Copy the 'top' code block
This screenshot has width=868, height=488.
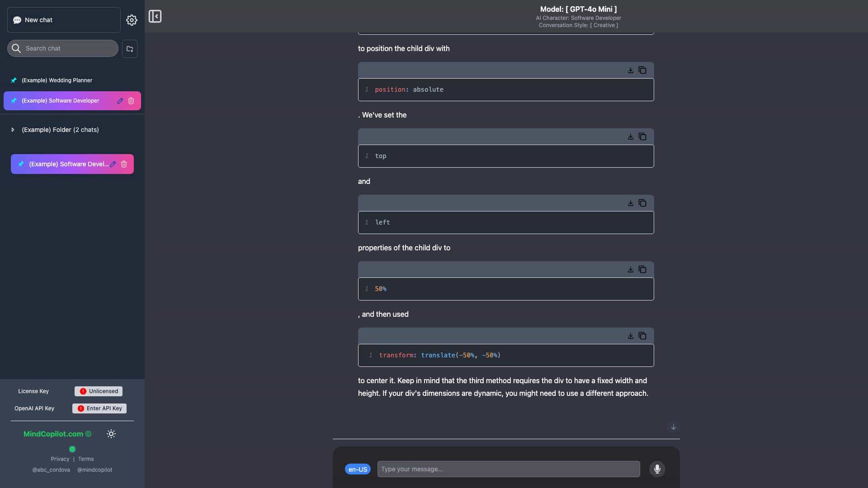(x=642, y=136)
